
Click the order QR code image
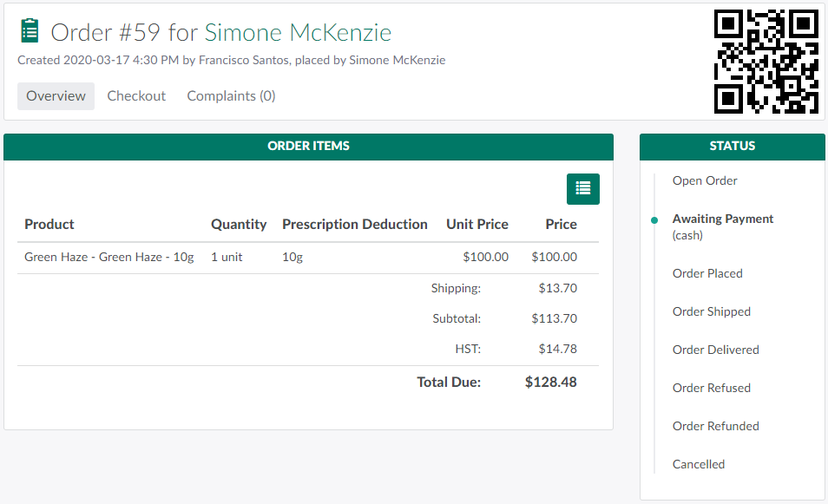pyautogui.click(x=766, y=62)
